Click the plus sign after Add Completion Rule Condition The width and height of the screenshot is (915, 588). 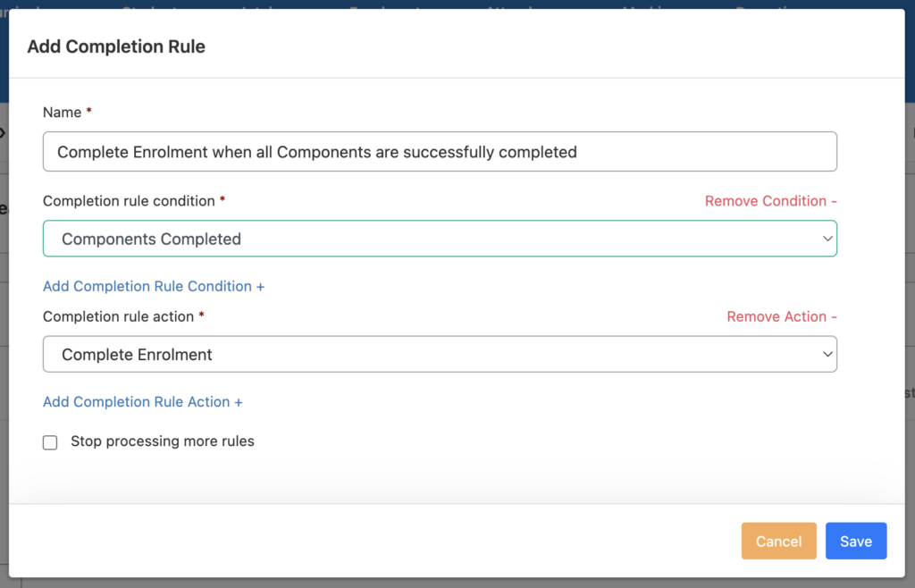(261, 286)
